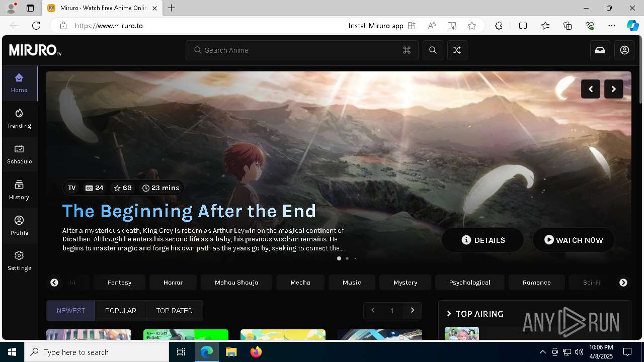The width and height of the screenshot is (644, 362).
Task: Open the Schedule sidebar section
Action: pos(19,154)
